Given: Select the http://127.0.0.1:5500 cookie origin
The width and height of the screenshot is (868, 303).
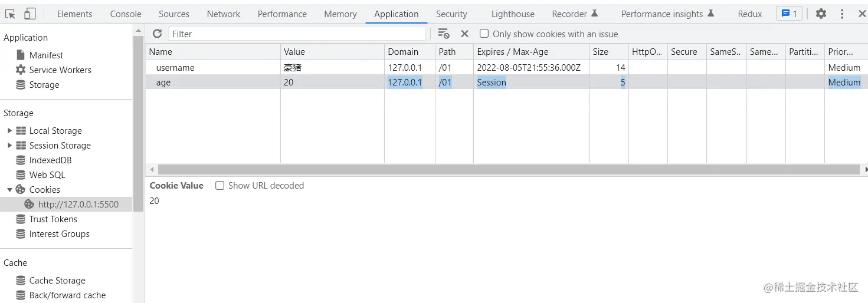Looking at the screenshot, I should point(78,205).
